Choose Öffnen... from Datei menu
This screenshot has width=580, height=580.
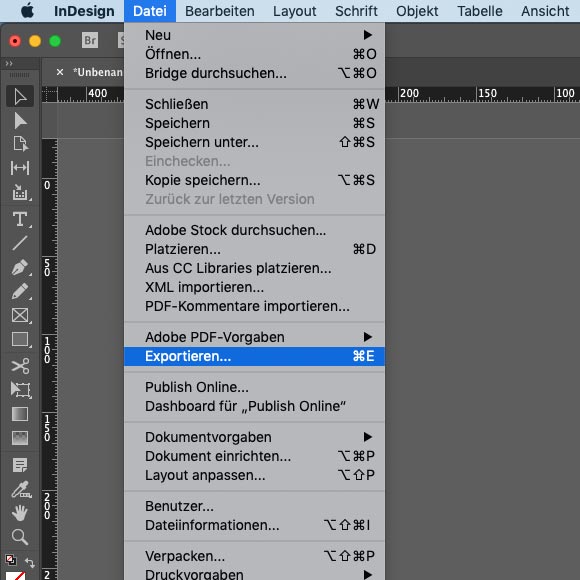point(254,54)
